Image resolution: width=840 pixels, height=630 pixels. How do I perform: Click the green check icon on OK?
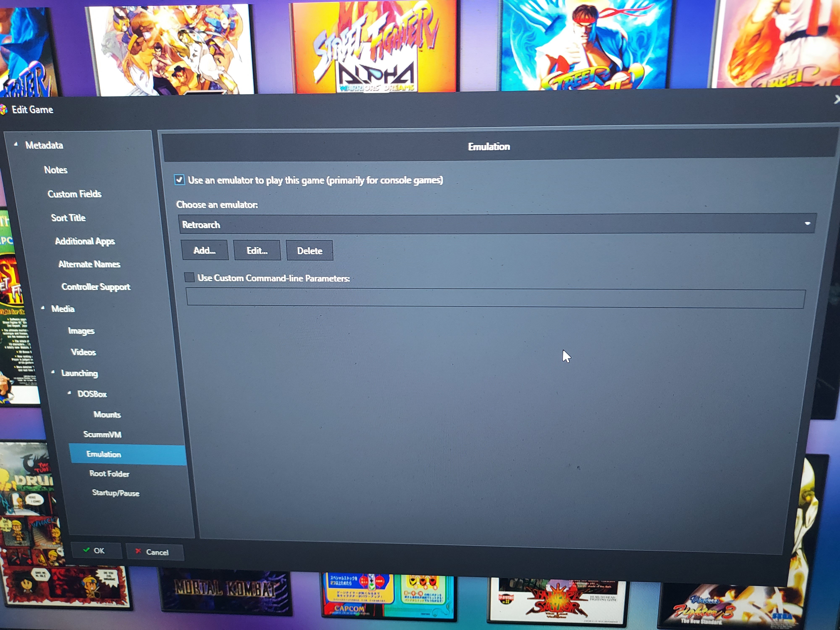tap(87, 550)
